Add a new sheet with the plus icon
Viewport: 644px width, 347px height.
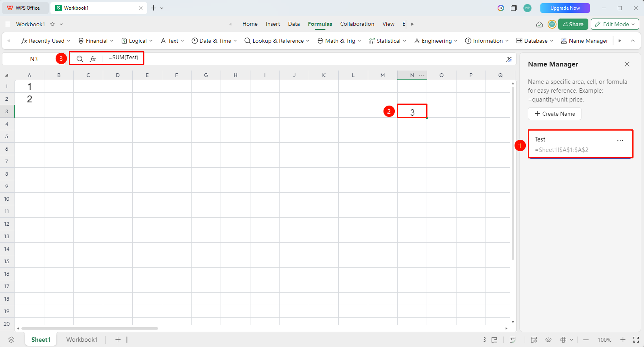[118, 340]
